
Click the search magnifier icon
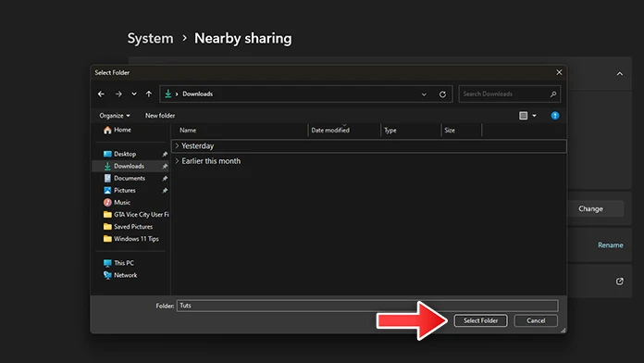(553, 94)
